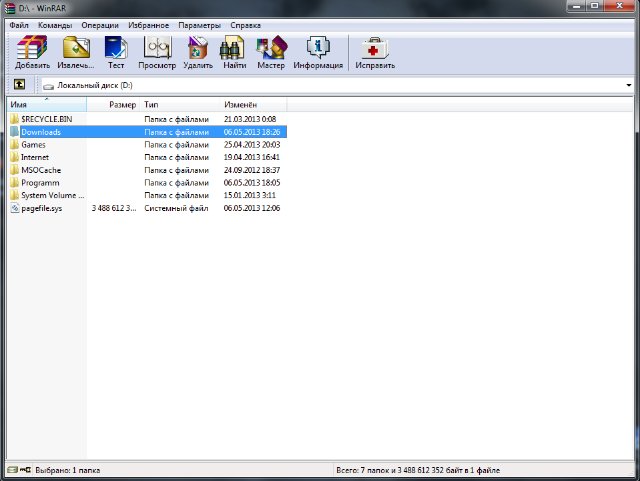This screenshot has height=481, width=640.
Task: Click date 25.04.2013 20:03
Action: (x=252, y=145)
